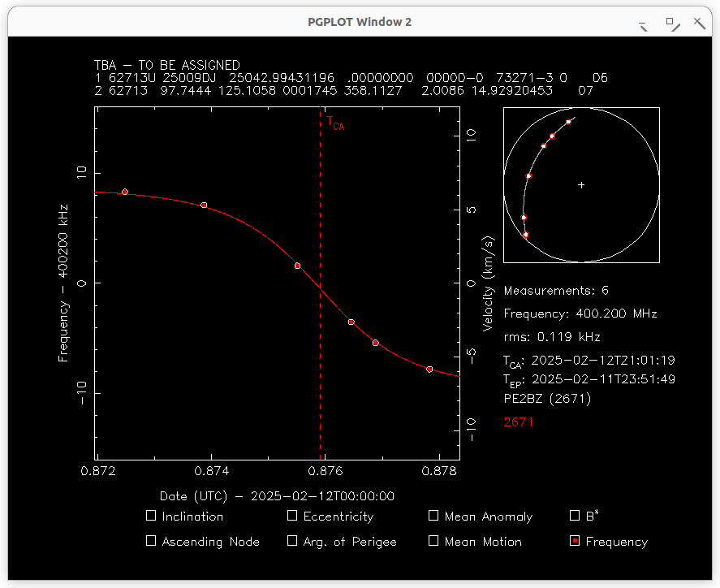Image resolution: width=720 pixels, height=588 pixels.
Task: Check the Mean Motion box
Action: click(433, 541)
